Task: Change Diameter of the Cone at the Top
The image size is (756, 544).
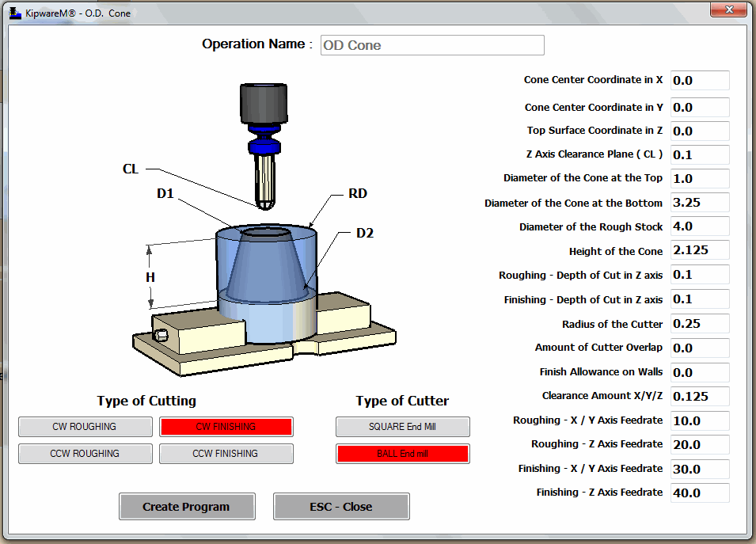Action: click(699, 179)
